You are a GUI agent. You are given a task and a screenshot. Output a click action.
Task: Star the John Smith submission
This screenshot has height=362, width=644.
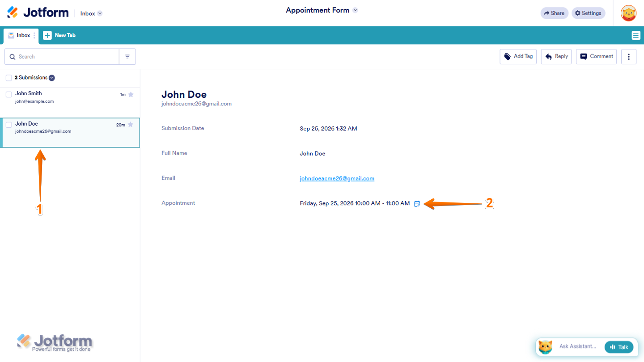(x=131, y=94)
